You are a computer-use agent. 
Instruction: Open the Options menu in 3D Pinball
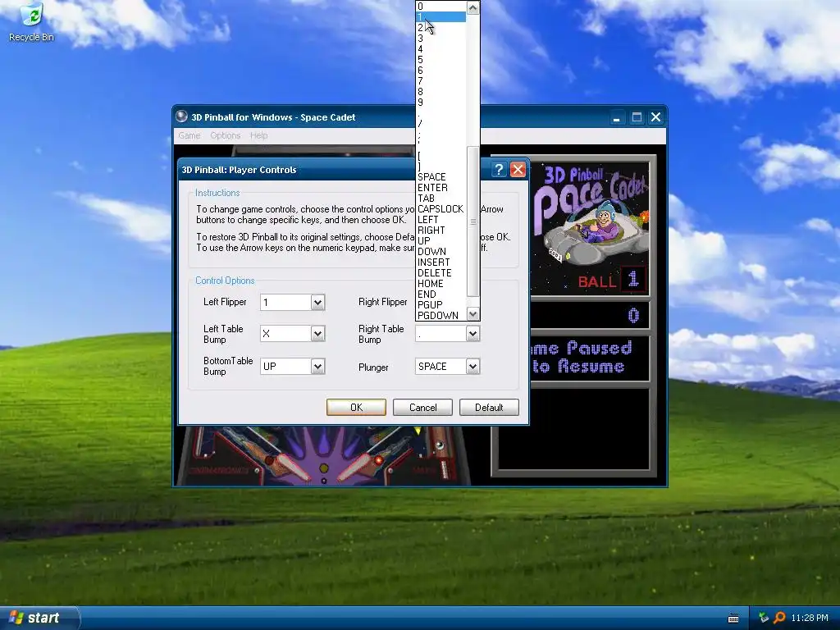[225, 135]
